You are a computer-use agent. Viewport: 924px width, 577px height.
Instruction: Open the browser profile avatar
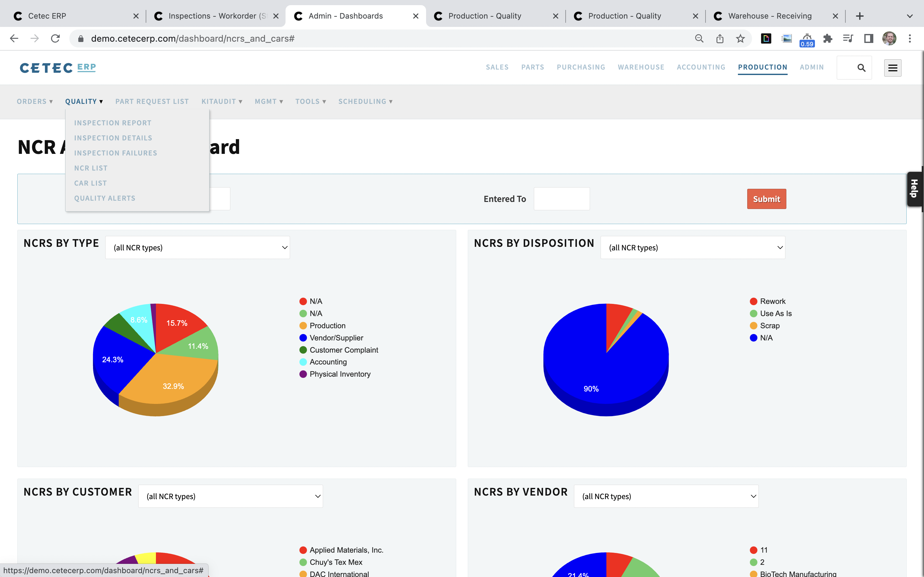pos(890,38)
